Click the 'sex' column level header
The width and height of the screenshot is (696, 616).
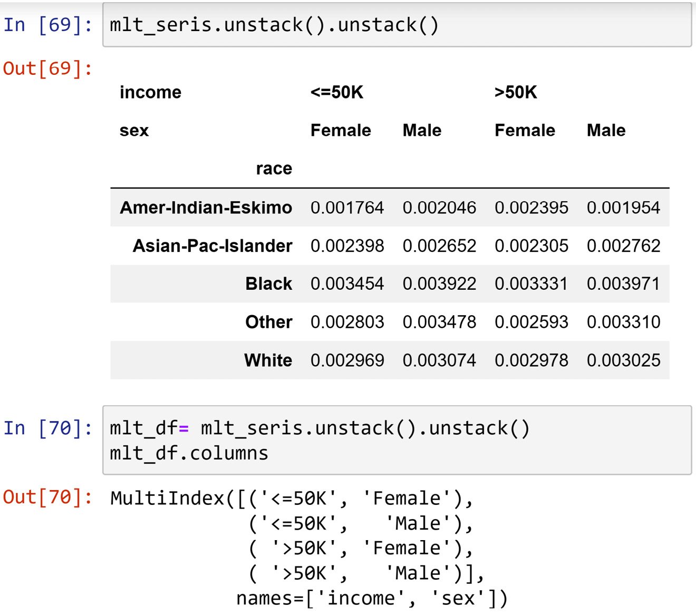pos(134,130)
